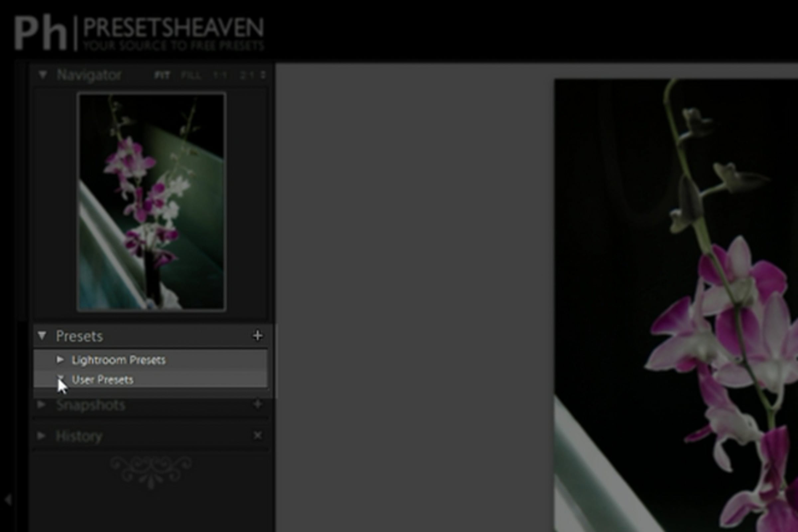
Task: Collapse the Navigator panel triangle
Action: pyautogui.click(x=43, y=74)
